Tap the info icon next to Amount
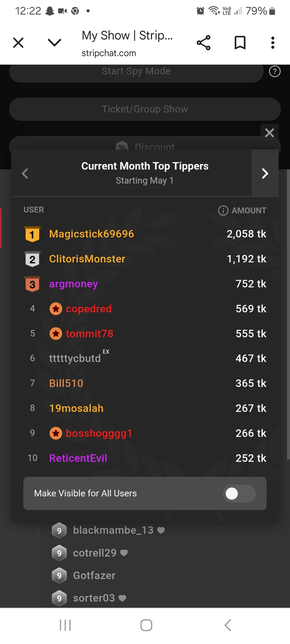 [223, 210]
